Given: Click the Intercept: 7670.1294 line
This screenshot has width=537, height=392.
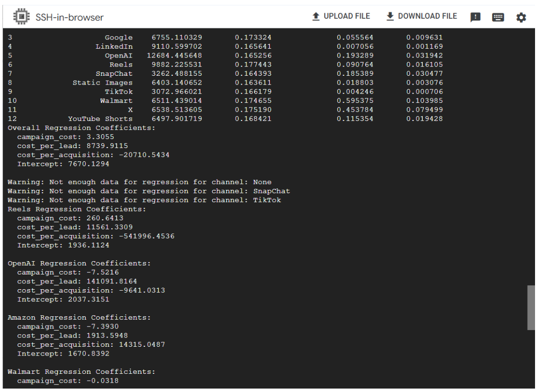Looking at the screenshot, I should 63,164.
